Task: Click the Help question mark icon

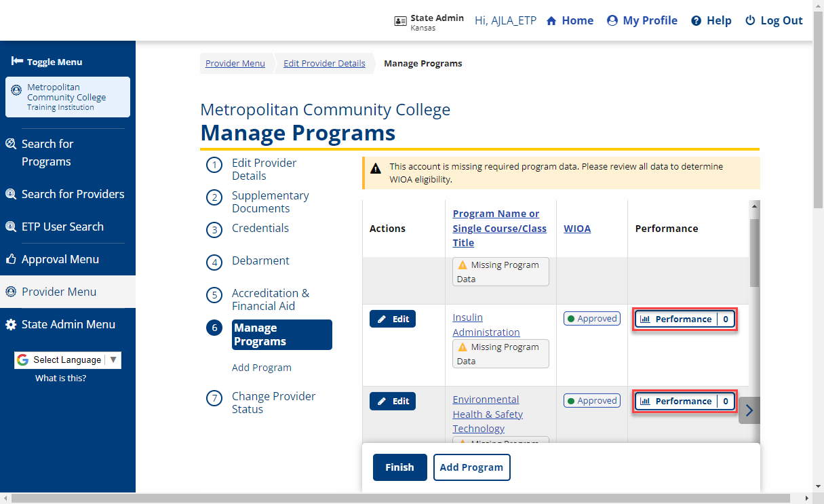Action: click(696, 21)
